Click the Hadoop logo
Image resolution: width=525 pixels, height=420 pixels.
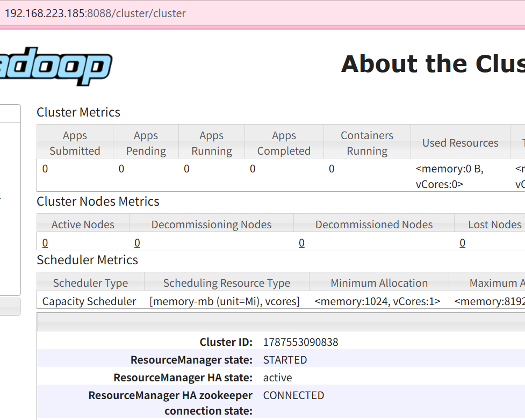55,66
